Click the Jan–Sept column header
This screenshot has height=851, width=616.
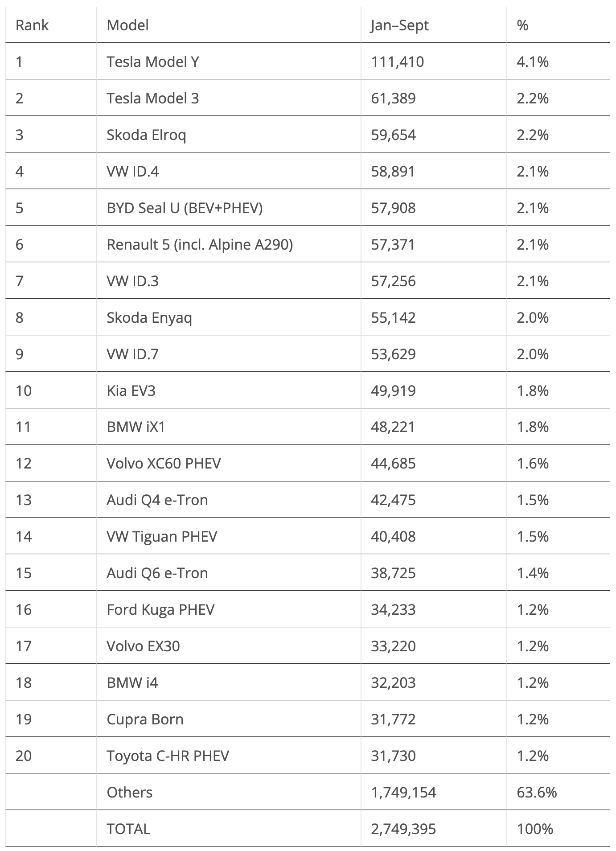pyautogui.click(x=399, y=25)
